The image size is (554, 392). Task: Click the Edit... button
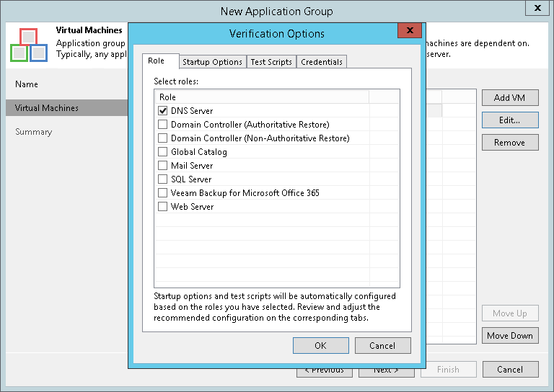[x=509, y=120]
